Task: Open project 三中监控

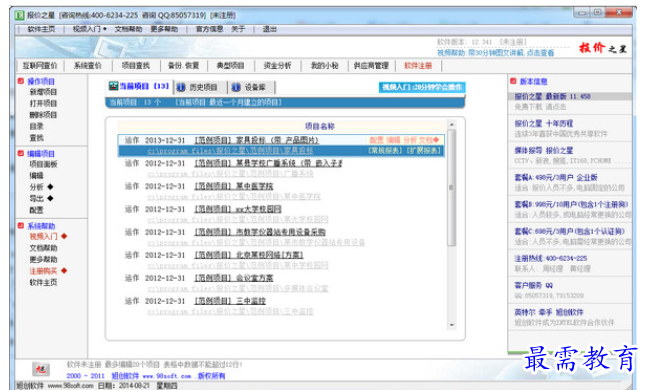Action: [230, 301]
